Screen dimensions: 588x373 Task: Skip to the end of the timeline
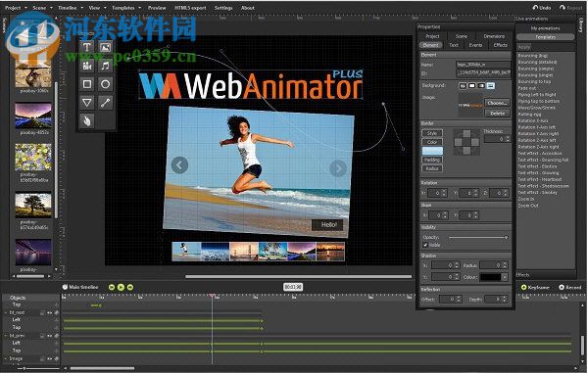point(130,287)
